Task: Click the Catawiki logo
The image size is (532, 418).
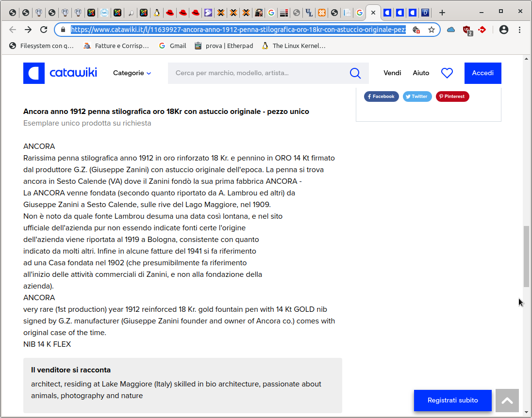Action: coord(60,73)
